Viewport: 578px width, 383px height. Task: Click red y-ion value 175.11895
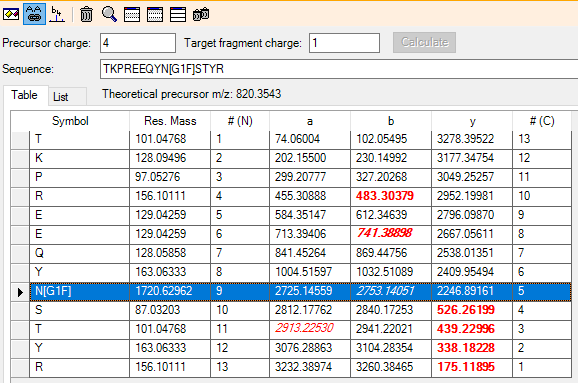coord(472,367)
